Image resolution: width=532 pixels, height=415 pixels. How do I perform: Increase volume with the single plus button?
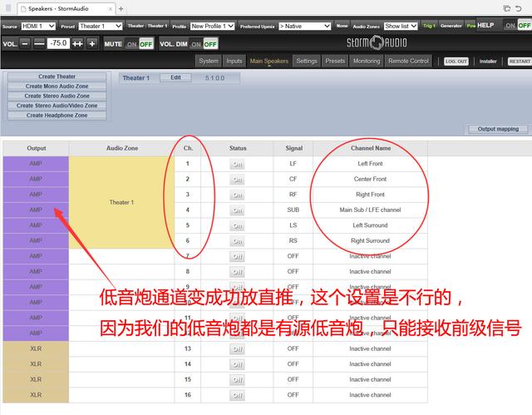(92, 44)
